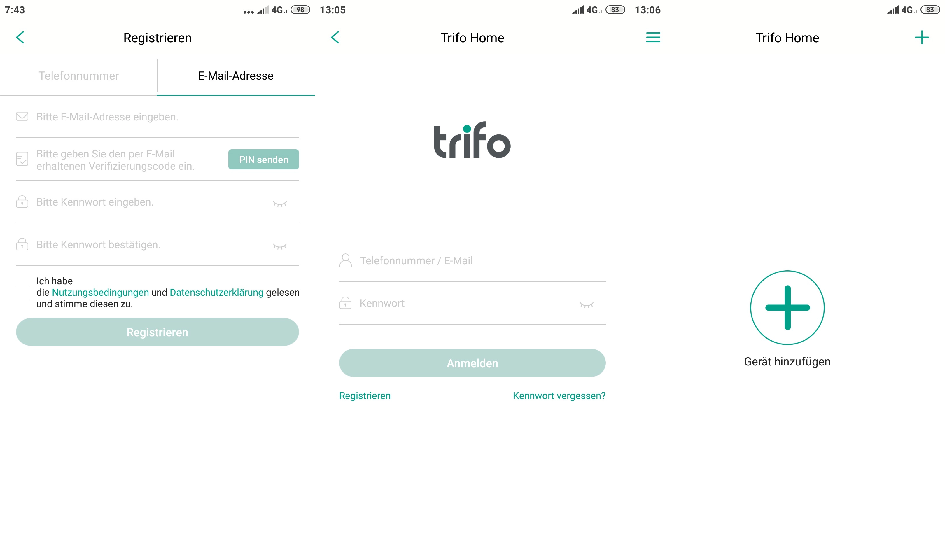Tap the plus icon in the top bar

[922, 37]
